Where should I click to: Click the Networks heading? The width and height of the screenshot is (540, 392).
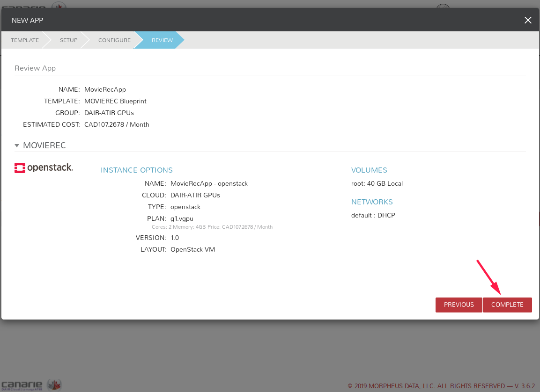372,202
